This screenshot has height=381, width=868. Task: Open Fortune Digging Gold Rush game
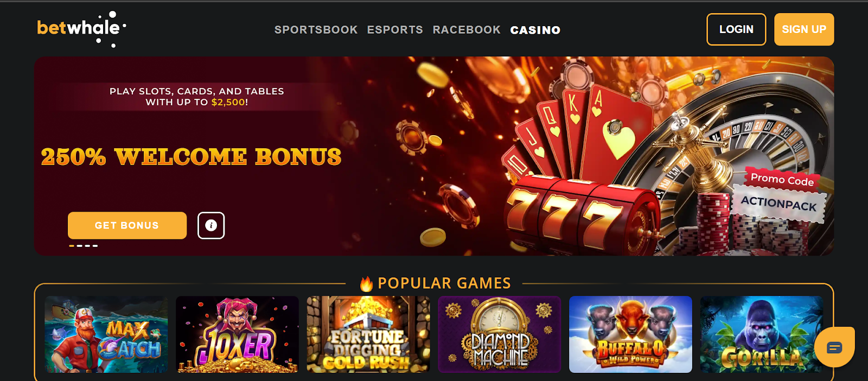[368, 334]
